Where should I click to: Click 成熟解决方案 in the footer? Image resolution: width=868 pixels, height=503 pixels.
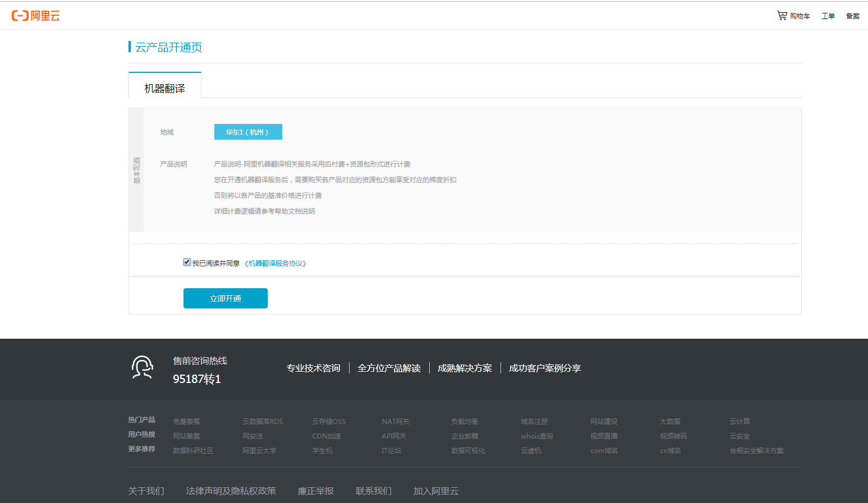(465, 368)
